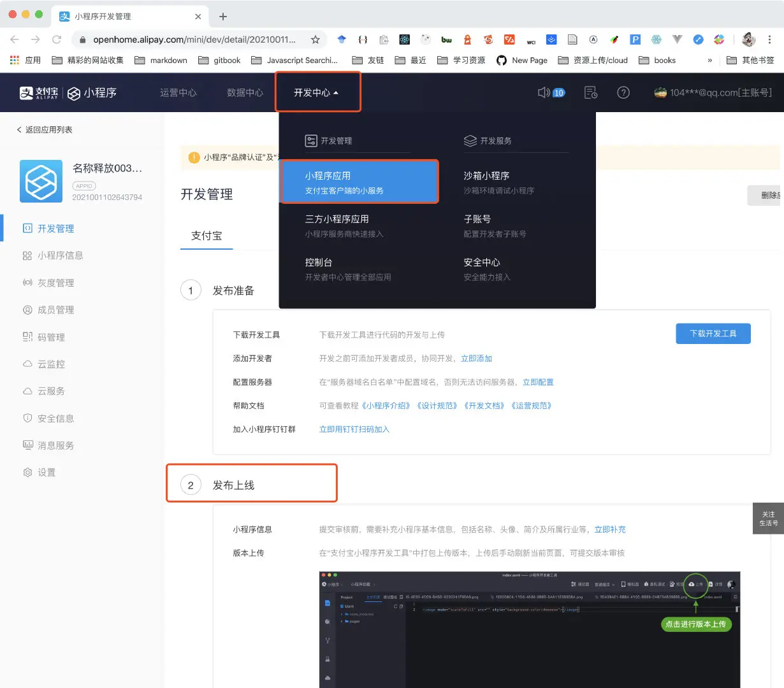Go to 数据中心 in top nav
The image size is (784, 688).
point(245,92)
